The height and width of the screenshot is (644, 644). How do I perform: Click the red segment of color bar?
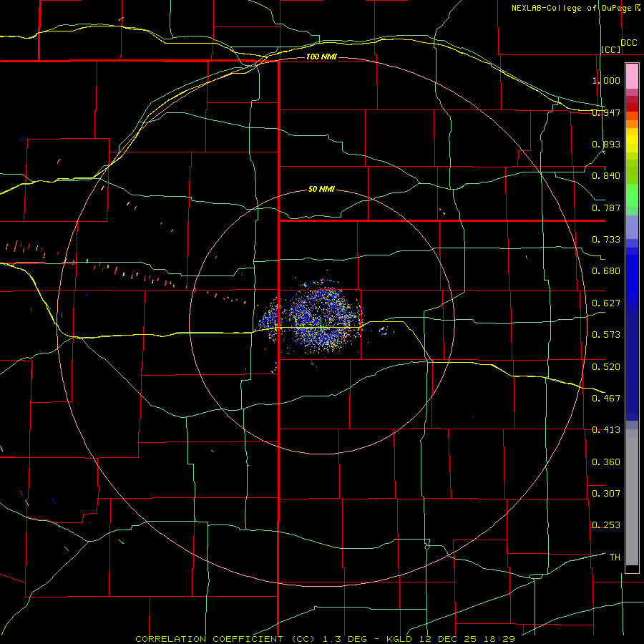coord(632,107)
